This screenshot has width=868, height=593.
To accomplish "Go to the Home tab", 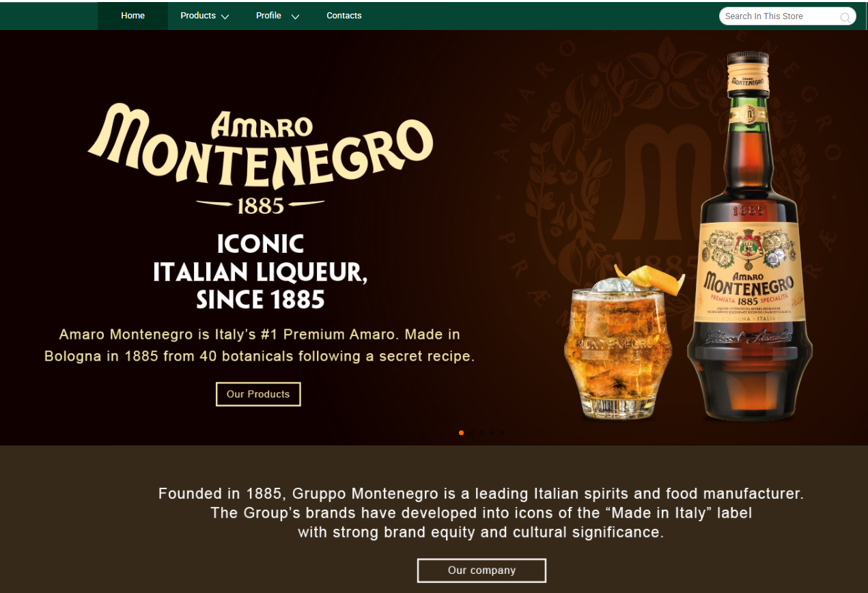I will point(133,16).
